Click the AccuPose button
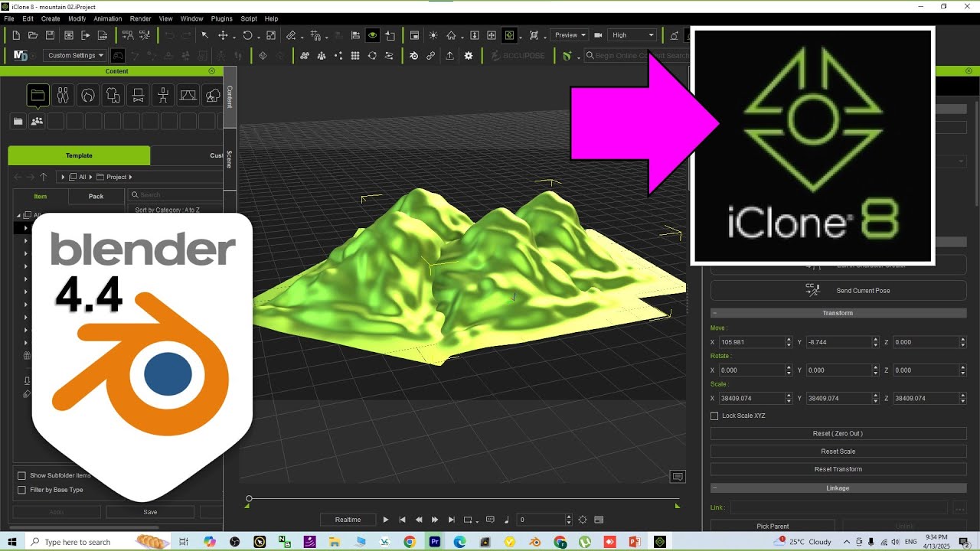 tap(518, 56)
